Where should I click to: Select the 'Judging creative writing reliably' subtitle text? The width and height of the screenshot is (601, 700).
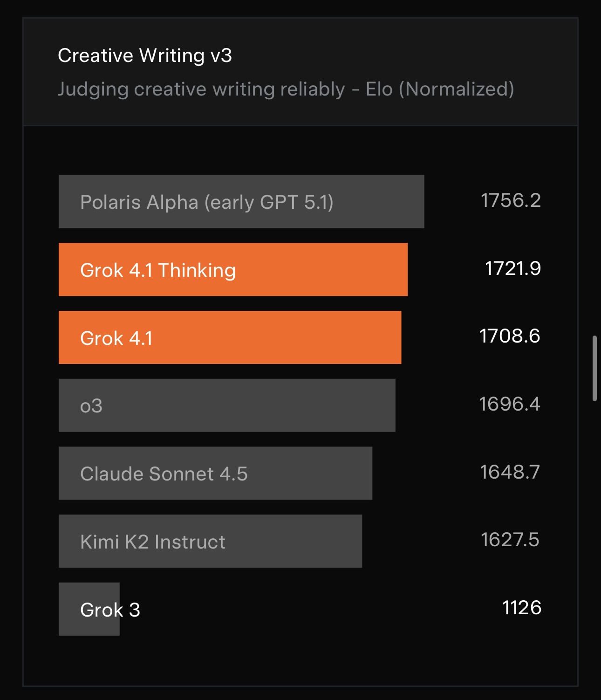click(x=201, y=89)
